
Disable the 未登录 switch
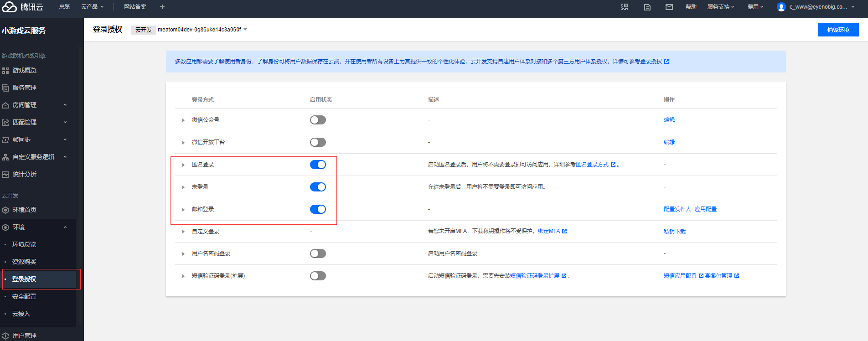click(x=318, y=187)
